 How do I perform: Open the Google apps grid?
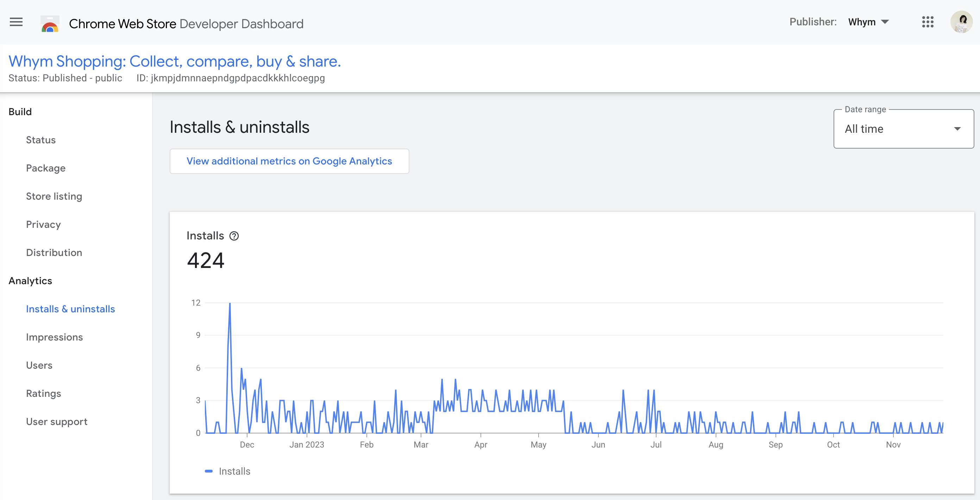(x=928, y=22)
